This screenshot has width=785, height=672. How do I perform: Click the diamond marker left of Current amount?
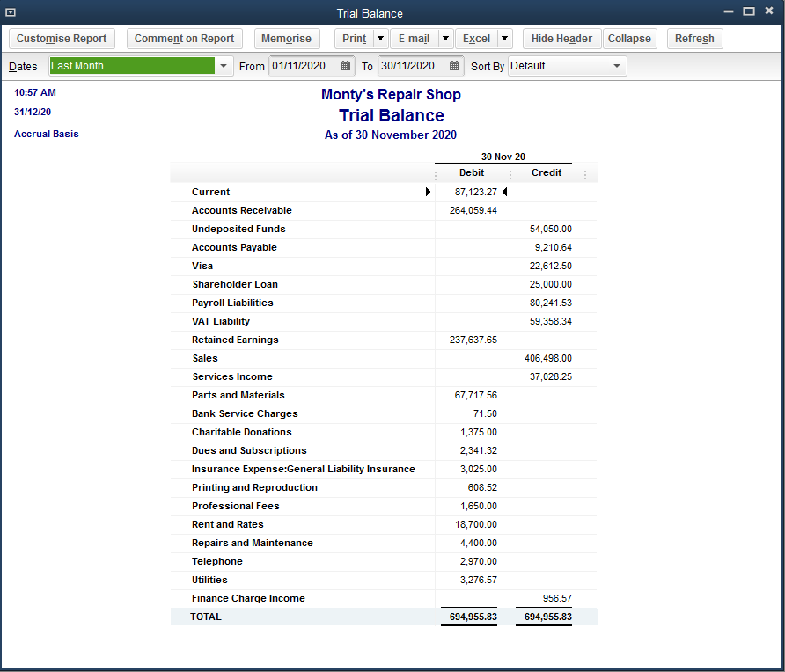(x=428, y=192)
